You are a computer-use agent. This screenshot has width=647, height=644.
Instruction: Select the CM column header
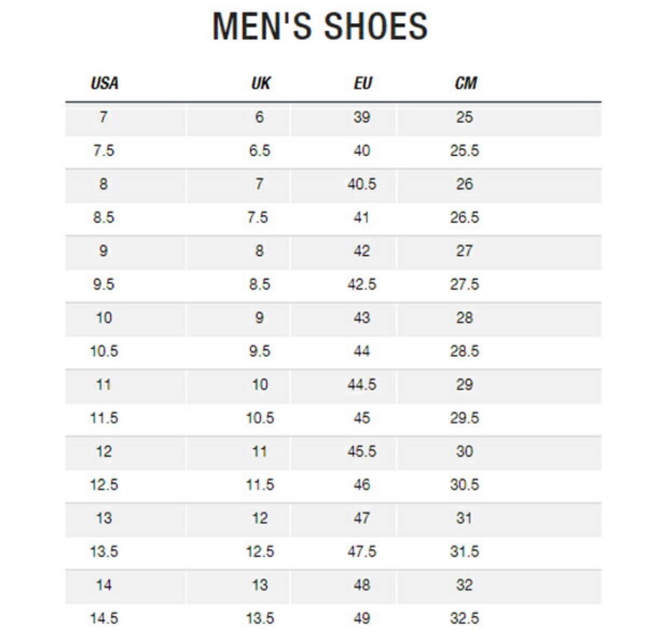[x=466, y=83]
